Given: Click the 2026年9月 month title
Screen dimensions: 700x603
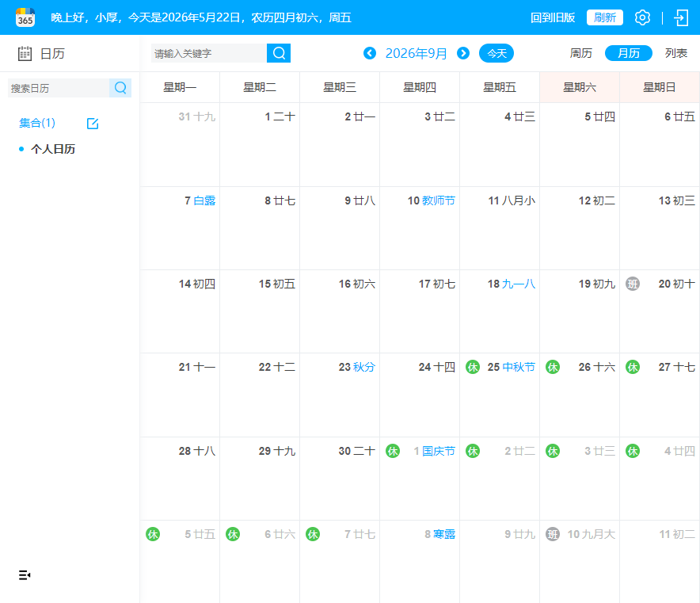Looking at the screenshot, I should (416, 53).
